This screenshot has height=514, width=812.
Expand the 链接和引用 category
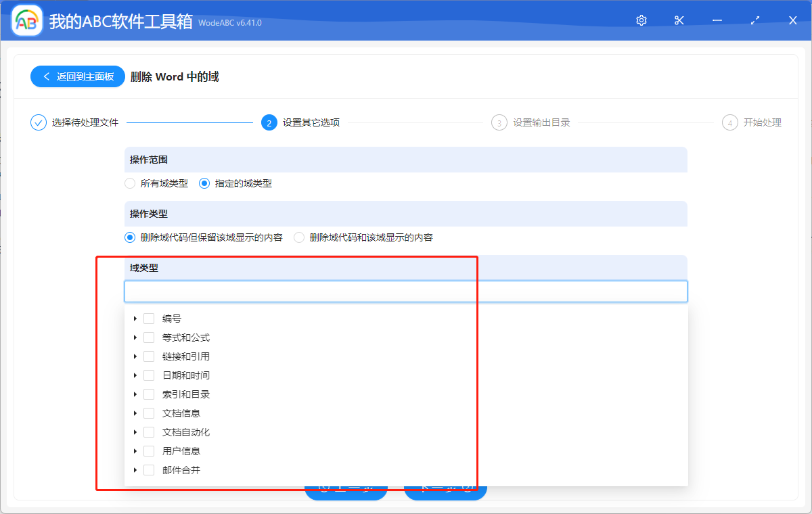click(135, 356)
